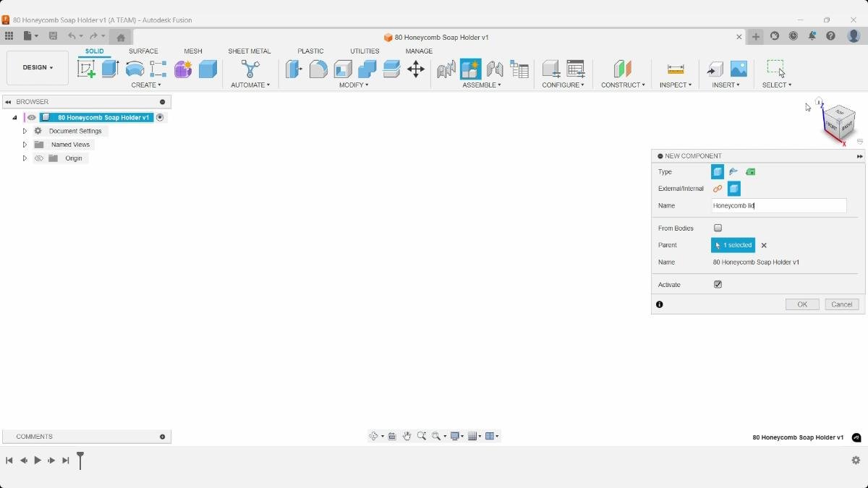Open the DESIGN workspace dropdown
Screen dimensions: 868x488
tap(38, 67)
